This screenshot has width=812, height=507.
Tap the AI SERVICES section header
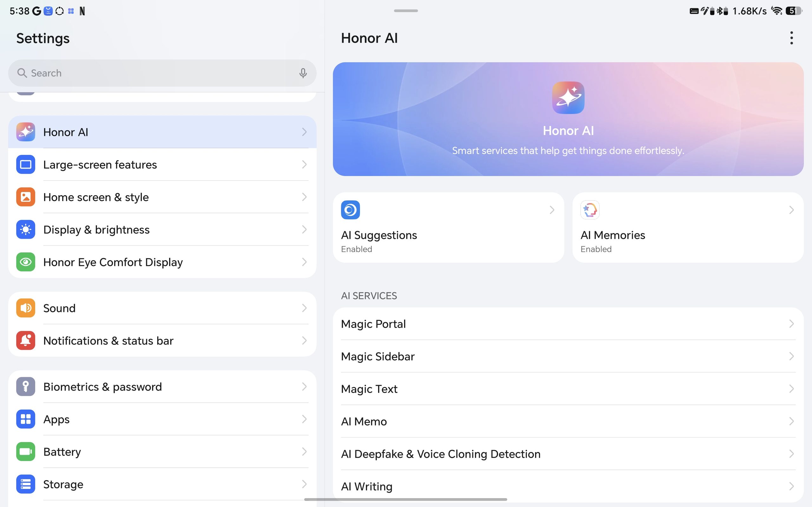tap(369, 296)
